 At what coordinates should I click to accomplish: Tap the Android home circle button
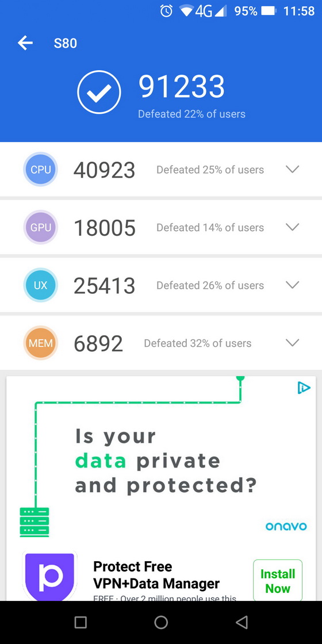tap(161, 622)
